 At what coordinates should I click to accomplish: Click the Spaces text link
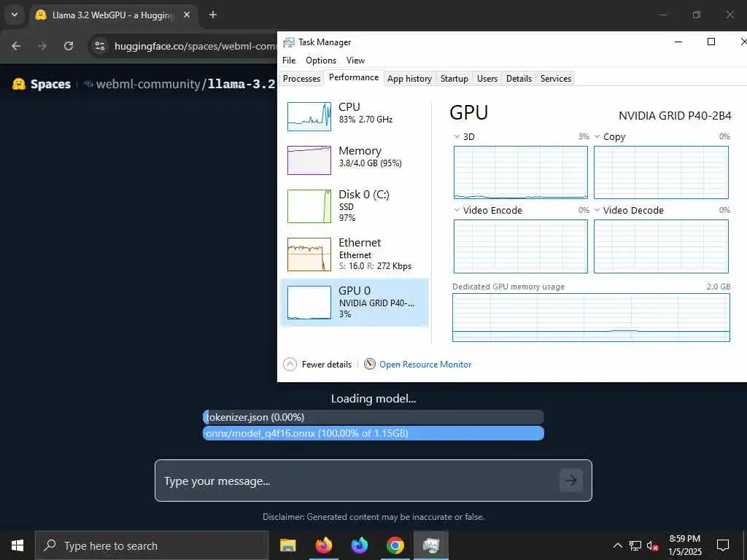tap(50, 85)
